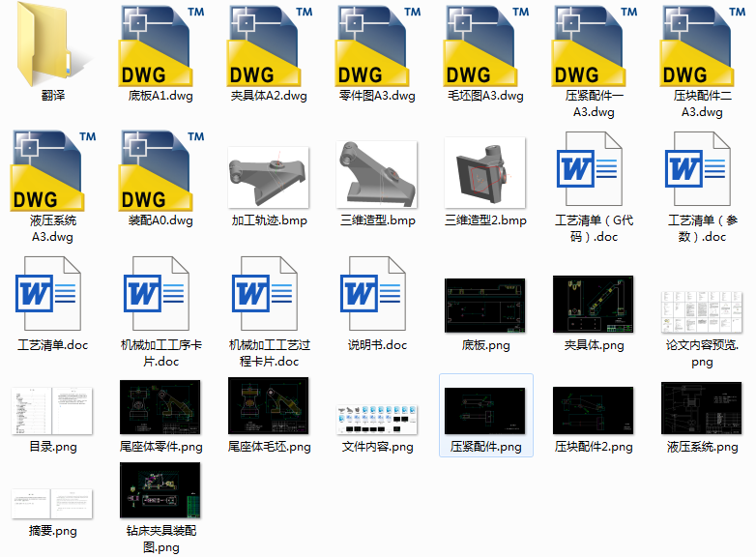
Task: Click the 零件图A3.dwg DWG icon
Action: tap(378, 45)
